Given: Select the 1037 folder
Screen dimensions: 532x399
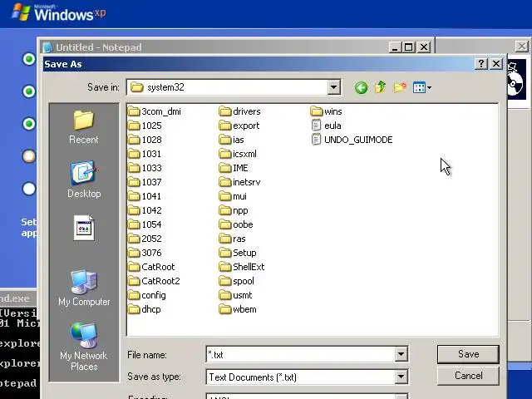Looking at the screenshot, I should (145, 182).
